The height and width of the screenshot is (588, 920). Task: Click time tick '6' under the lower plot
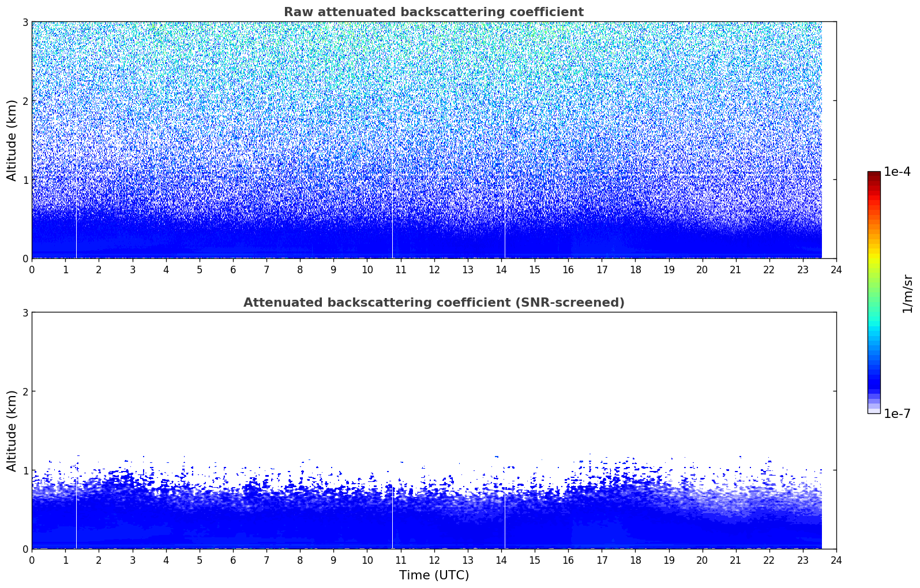click(233, 560)
